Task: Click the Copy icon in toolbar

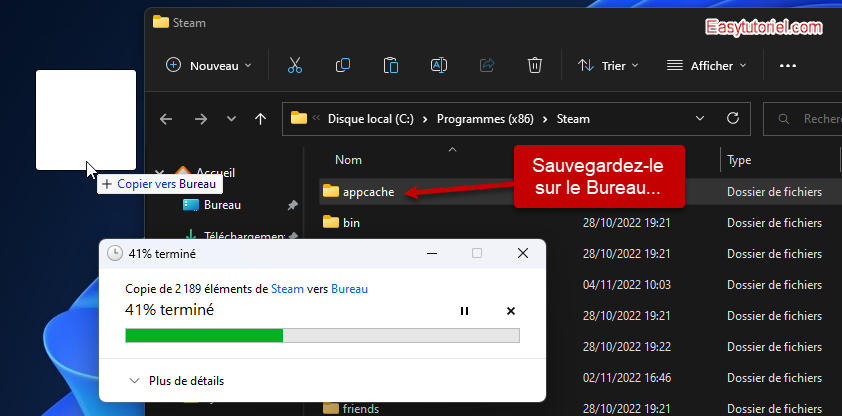Action: [343, 65]
